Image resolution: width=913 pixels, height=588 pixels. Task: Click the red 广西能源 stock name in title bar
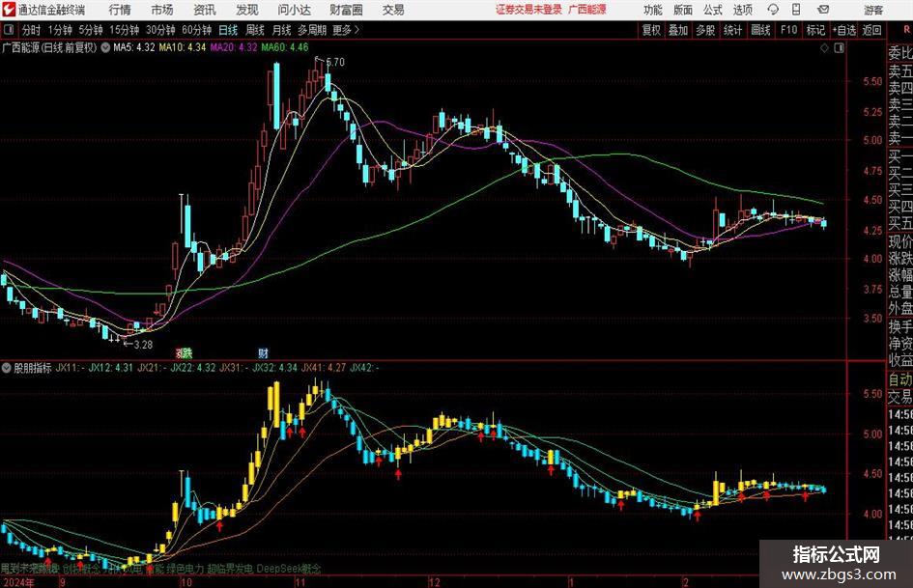tap(587, 10)
